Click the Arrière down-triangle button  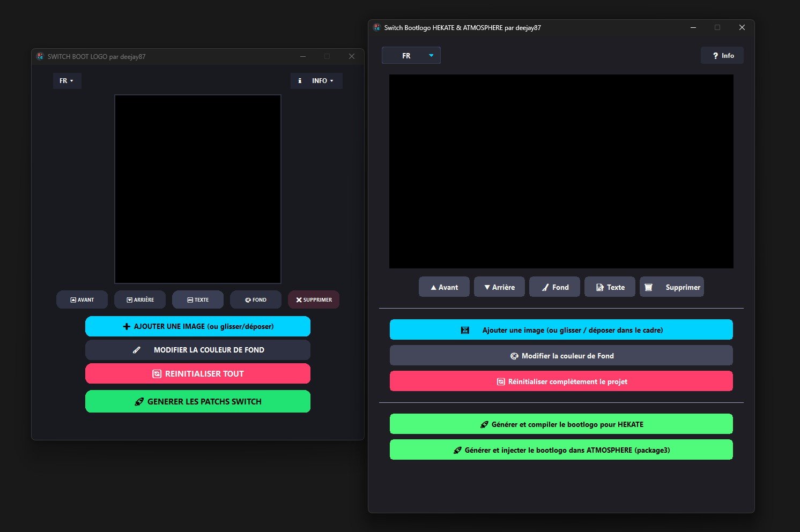[499, 287]
